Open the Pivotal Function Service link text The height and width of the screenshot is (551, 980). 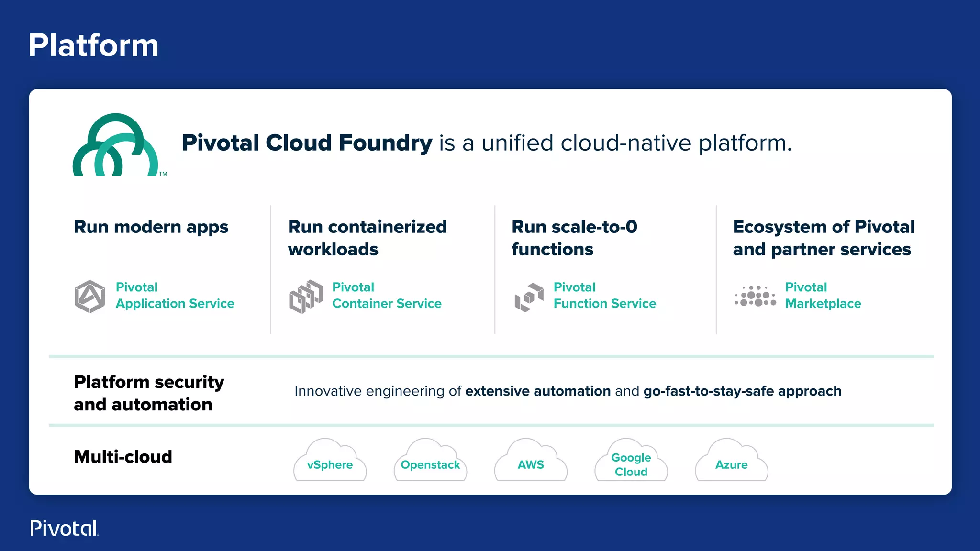point(604,296)
